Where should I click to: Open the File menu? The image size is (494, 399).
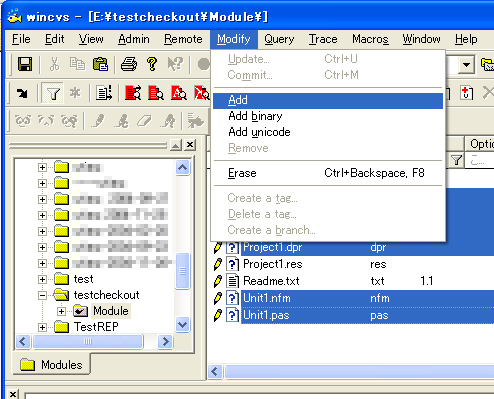21,39
